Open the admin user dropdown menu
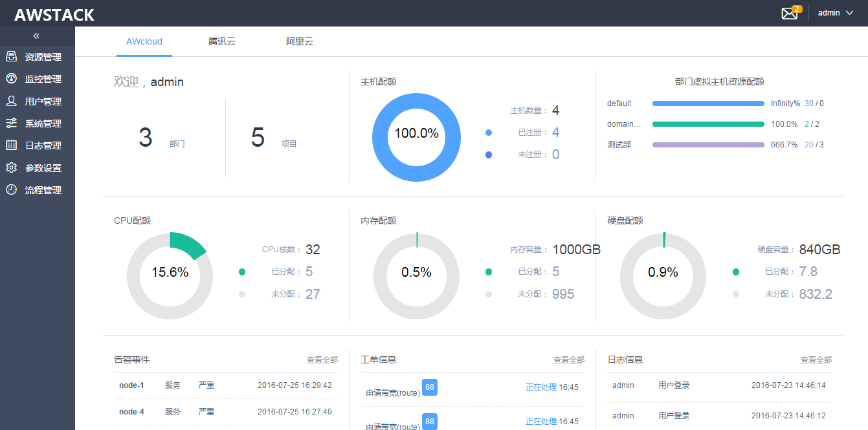 coord(836,13)
